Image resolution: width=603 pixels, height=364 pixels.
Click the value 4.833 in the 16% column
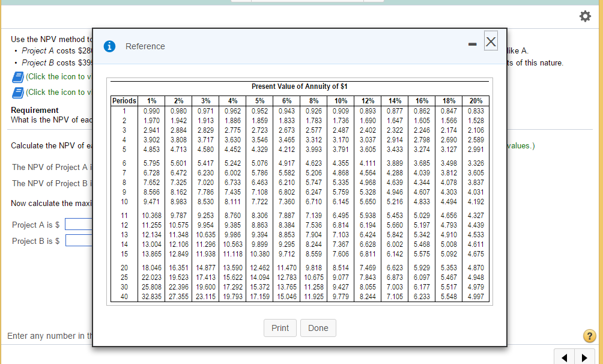tap(422, 202)
